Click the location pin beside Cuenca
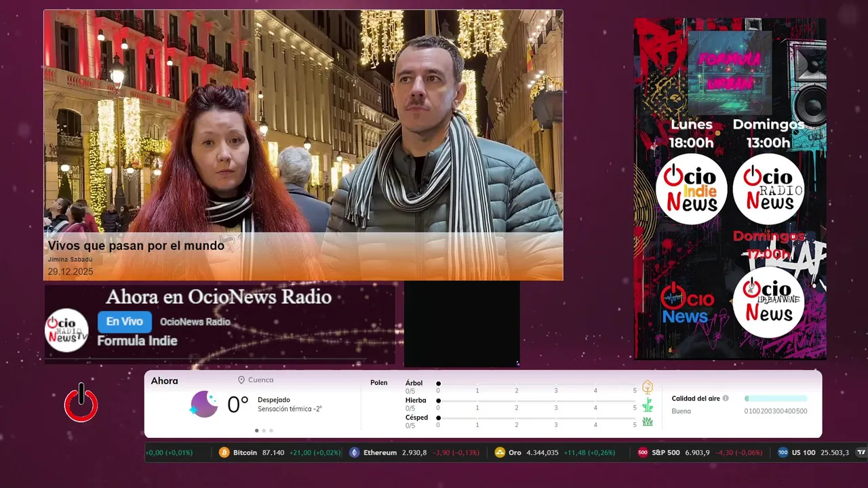The width and height of the screenshot is (868, 488). pyautogui.click(x=241, y=380)
